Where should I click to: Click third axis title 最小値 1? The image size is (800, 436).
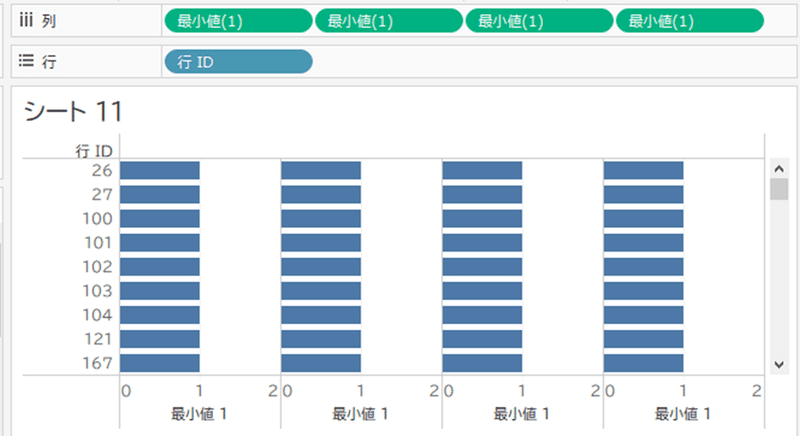(x=521, y=414)
